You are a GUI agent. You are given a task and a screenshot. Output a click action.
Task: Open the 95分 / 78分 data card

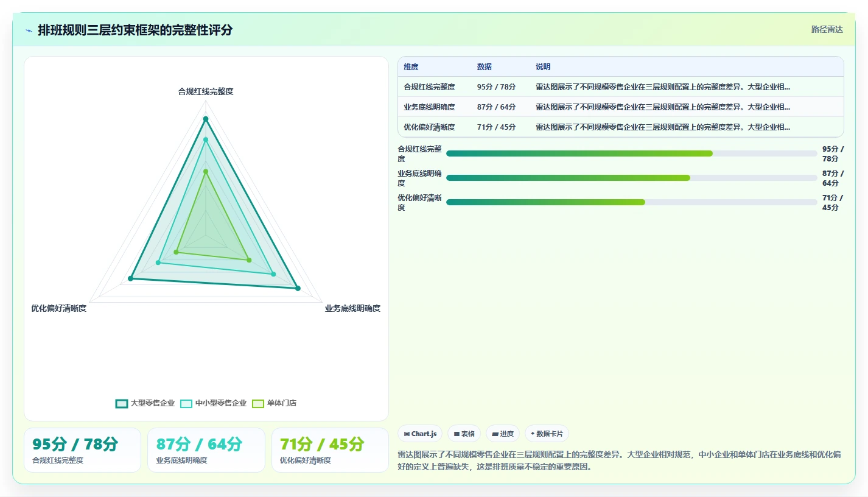tap(82, 450)
